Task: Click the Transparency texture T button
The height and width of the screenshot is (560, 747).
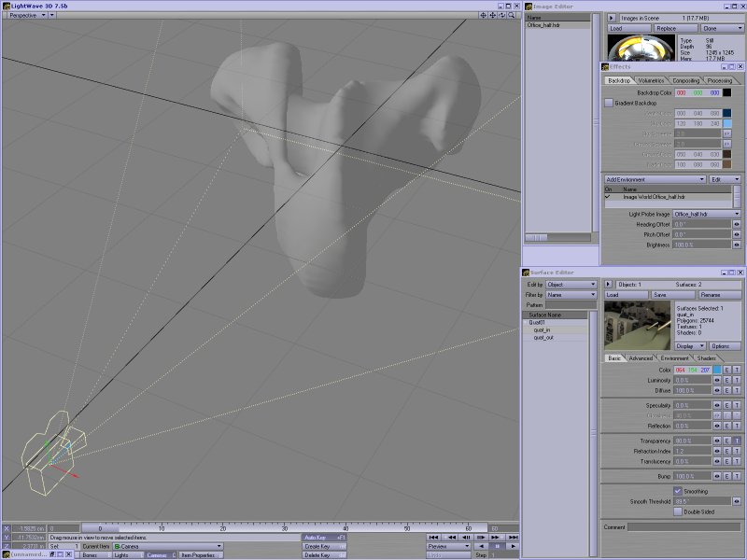Action: 737,441
